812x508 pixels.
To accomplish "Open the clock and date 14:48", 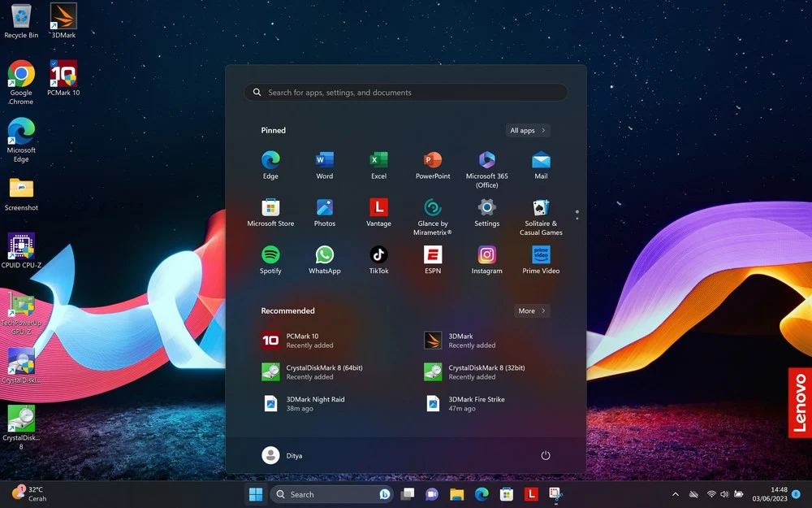I will coord(770,494).
